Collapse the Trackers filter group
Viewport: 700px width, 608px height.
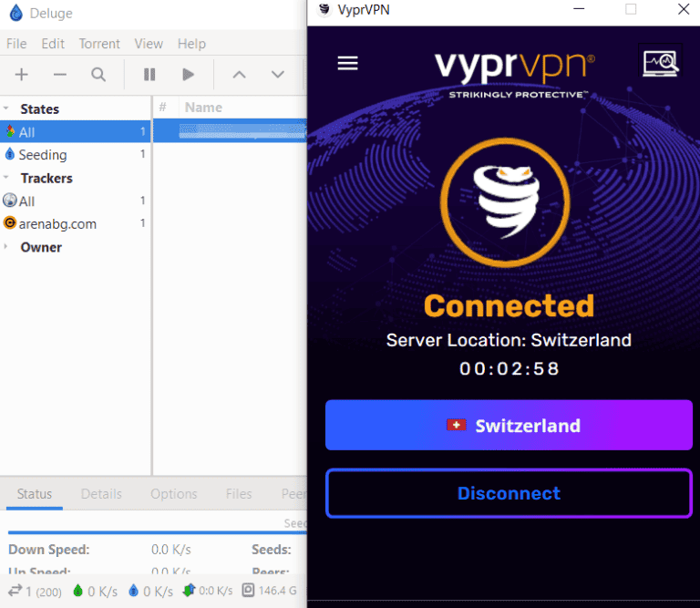point(8,178)
